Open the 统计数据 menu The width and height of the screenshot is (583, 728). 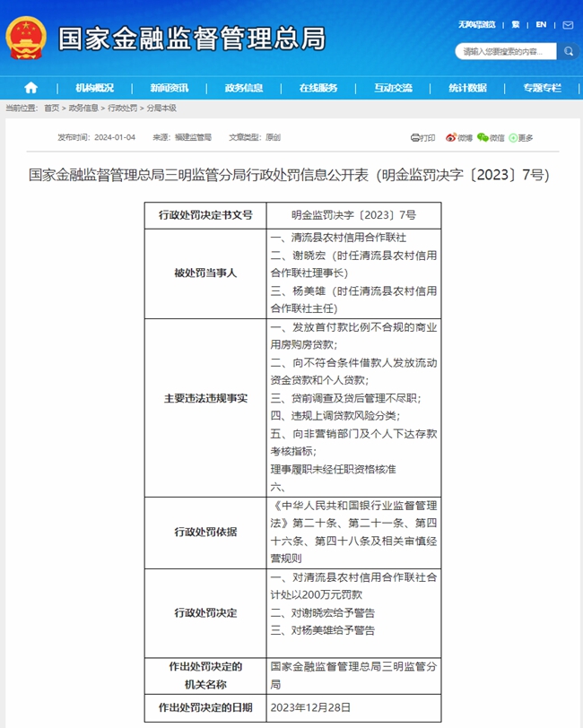(x=467, y=88)
